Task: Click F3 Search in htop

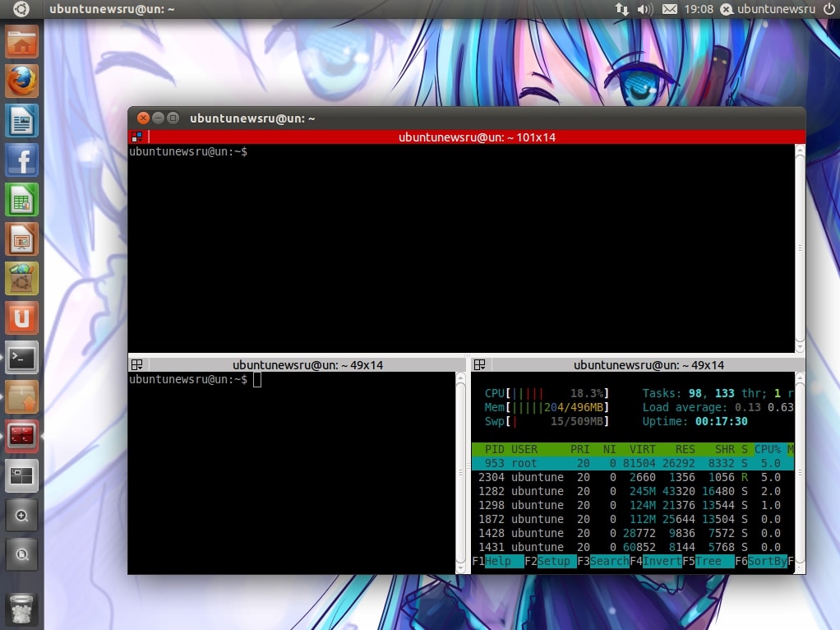Action: [603, 562]
